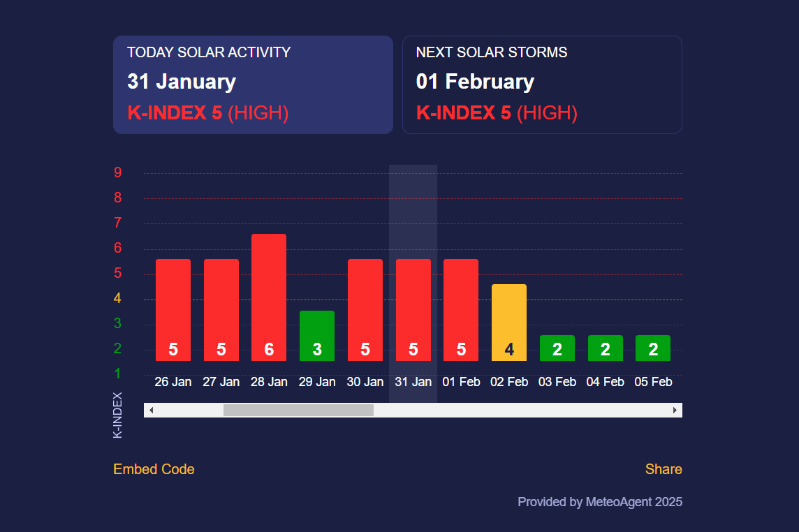The height and width of the screenshot is (532, 799).
Task: Click the 04 Feb green bar
Action: pyautogui.click(x=605, y=348)
